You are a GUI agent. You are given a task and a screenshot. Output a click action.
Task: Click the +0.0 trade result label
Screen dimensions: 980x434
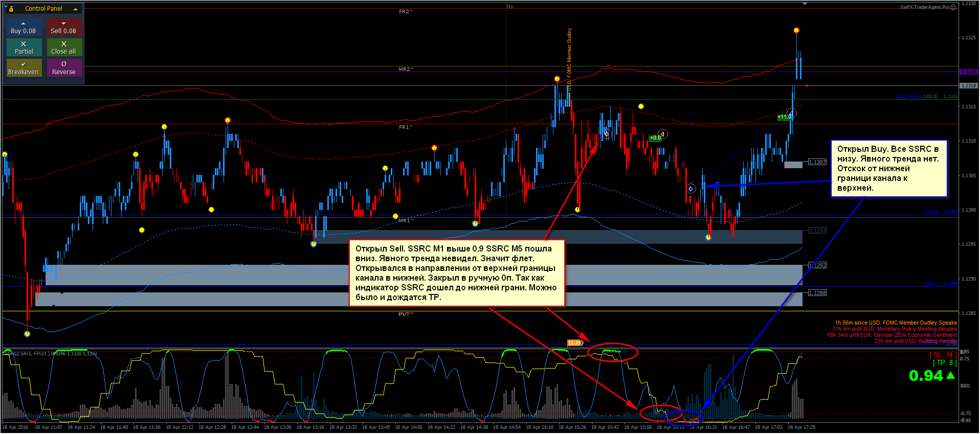tap(655, 138)
